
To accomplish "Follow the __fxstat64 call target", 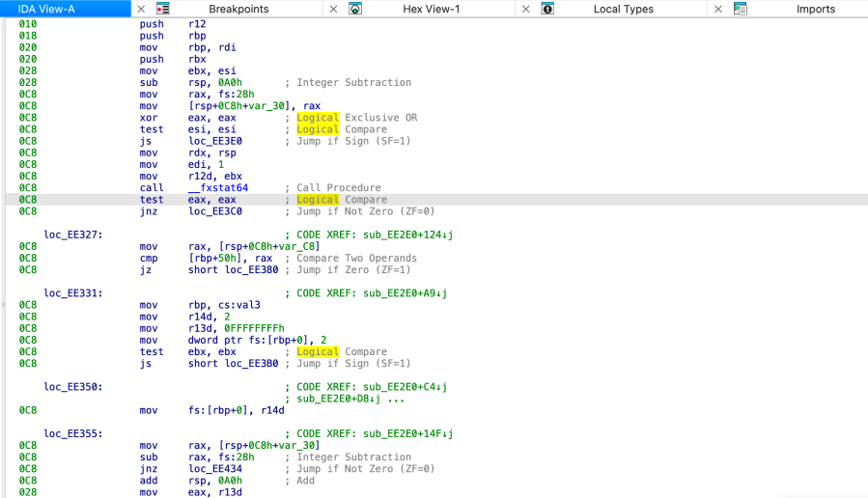I will [218, 188].
